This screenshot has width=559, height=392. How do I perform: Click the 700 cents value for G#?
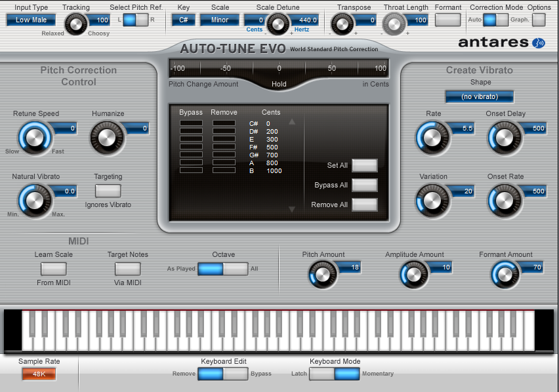[x=272, y=155]
